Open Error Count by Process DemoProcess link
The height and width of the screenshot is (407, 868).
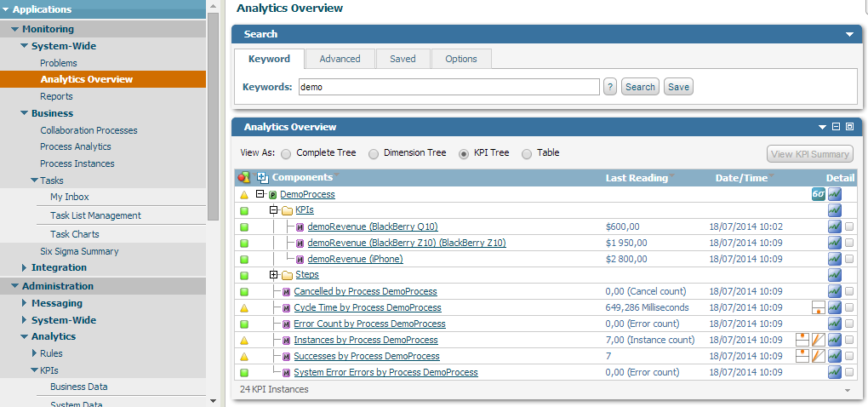369,324
